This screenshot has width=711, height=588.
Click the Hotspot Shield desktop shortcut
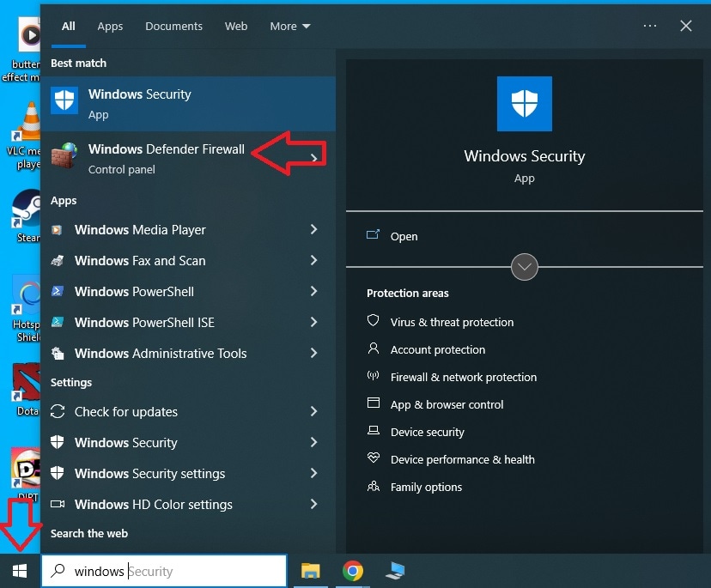pyautogui.click(x=27, y=309)
